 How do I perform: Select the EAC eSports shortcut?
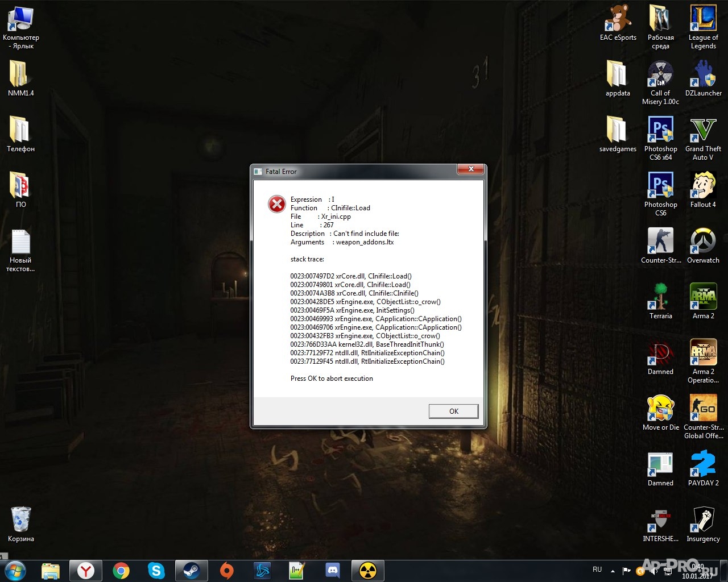coord(618,23)
